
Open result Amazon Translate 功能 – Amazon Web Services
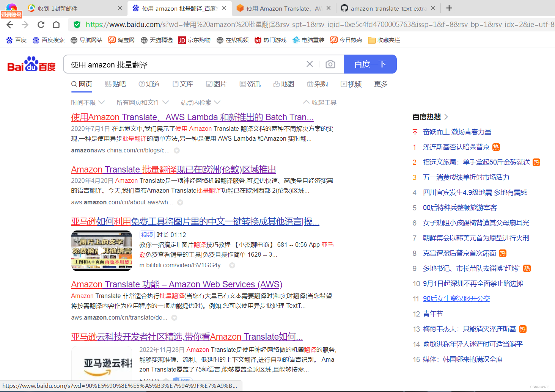tap(177, 284)
